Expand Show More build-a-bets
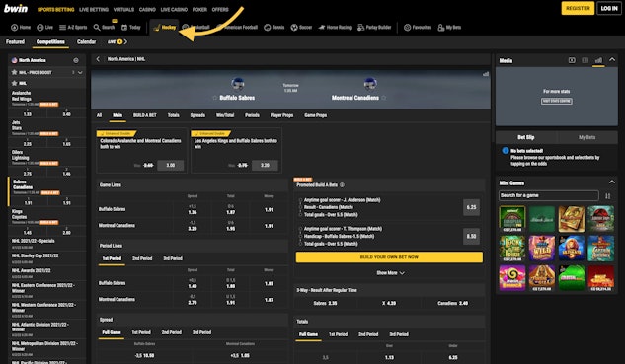The height and width of the screenshot is (364, 625). click(390, 273)
